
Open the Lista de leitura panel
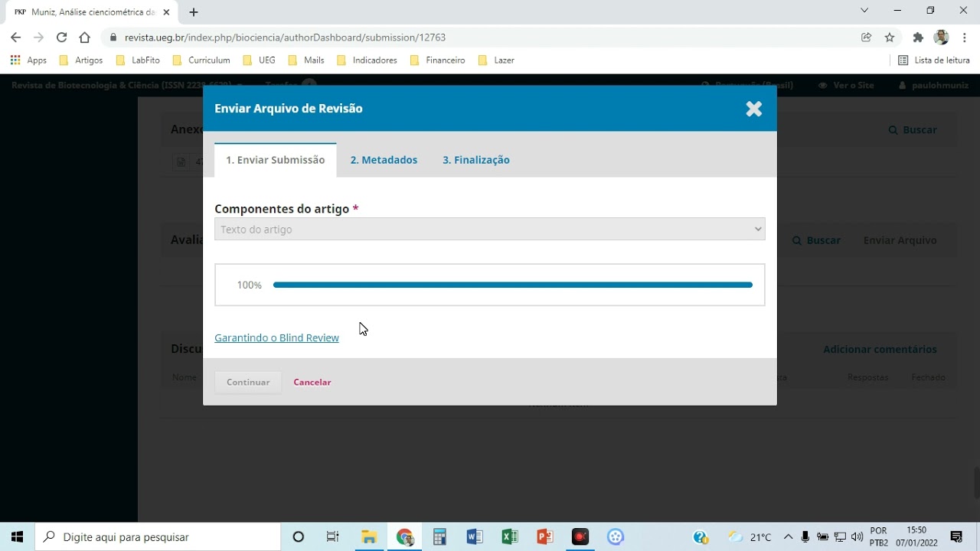coord(933,60)
